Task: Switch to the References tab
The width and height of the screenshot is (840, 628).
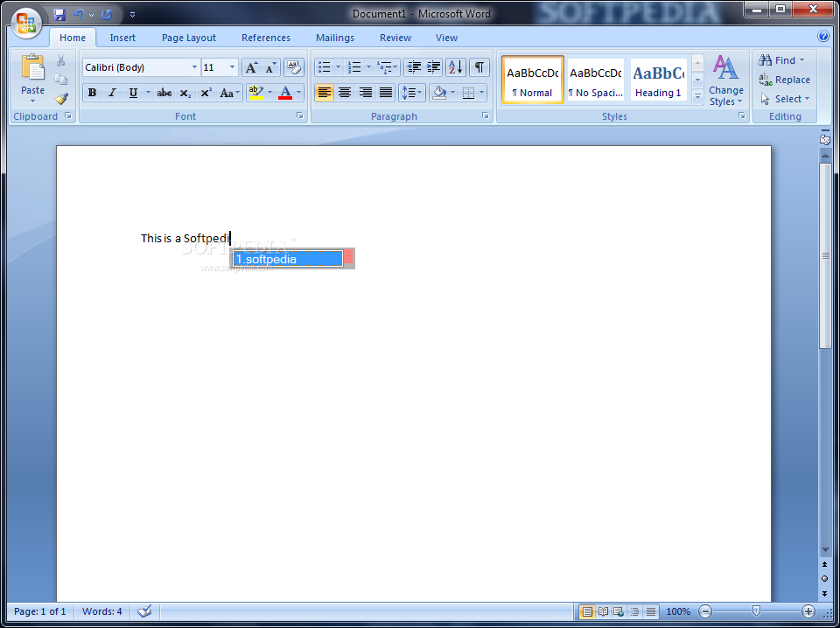Action: pos(266,38)
